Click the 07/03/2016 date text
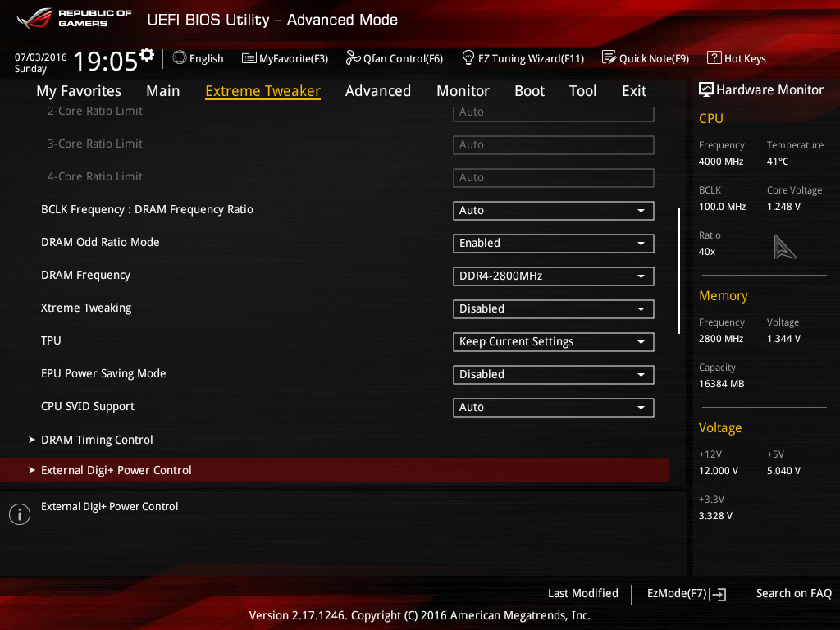 [41, 57]
